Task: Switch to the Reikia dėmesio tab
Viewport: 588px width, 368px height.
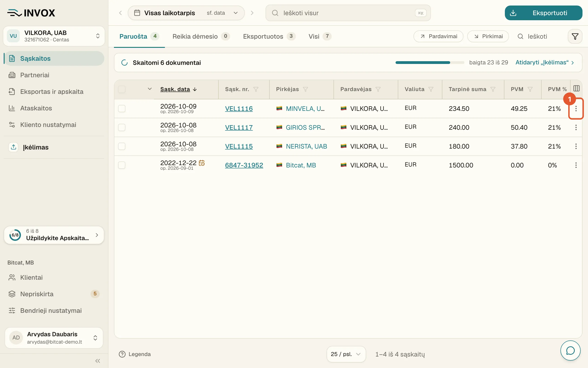Action: coord(201,37)
